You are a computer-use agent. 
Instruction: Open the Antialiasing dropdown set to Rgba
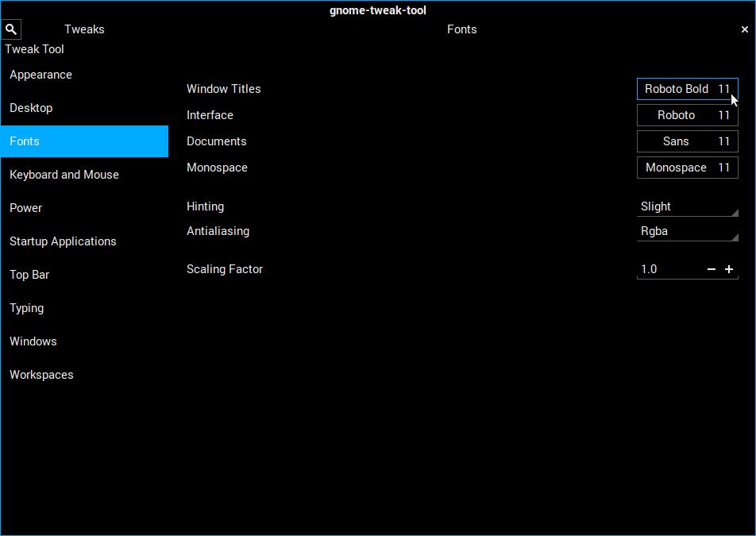[x=688, y=231]
